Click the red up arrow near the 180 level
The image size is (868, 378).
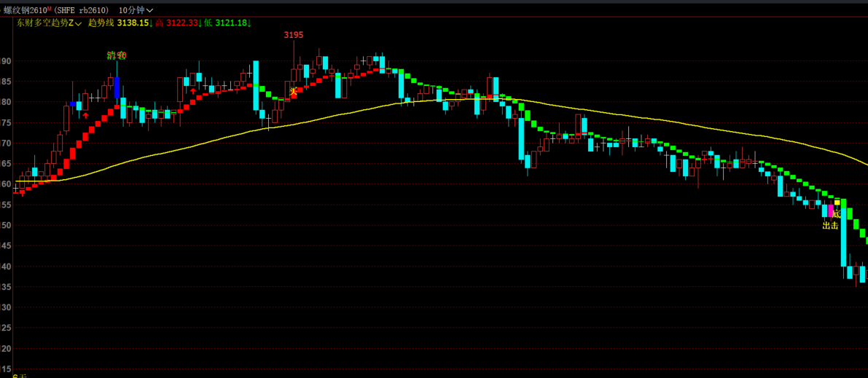[192, 91]
